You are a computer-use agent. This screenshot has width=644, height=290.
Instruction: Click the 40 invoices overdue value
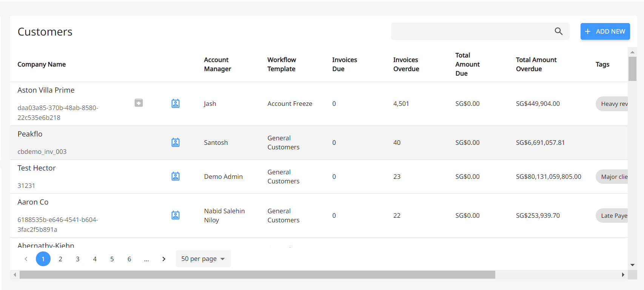pos(397,143)
